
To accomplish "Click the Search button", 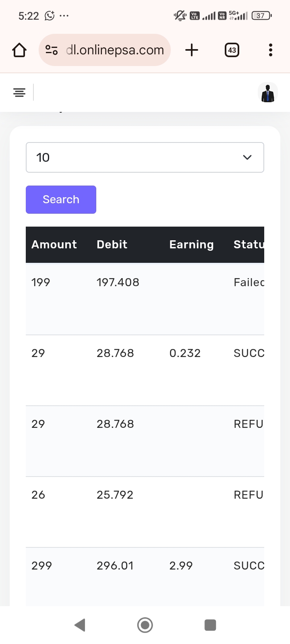I will (61, 200).
